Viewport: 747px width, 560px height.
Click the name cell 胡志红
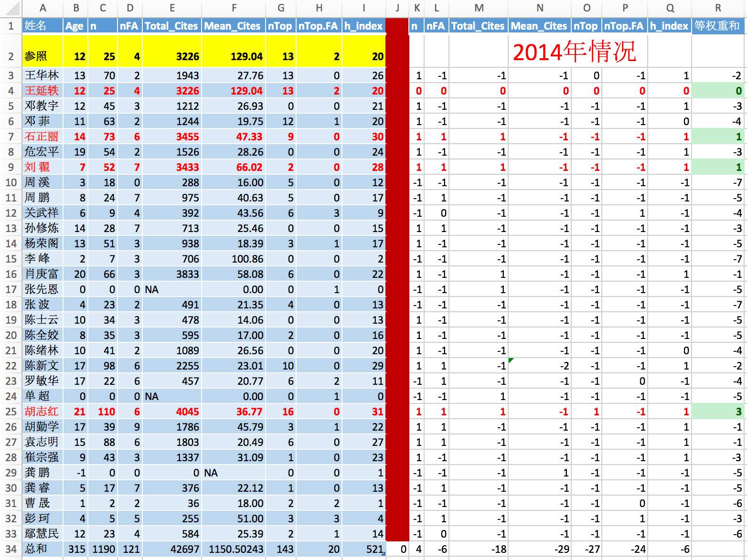pos(43,412)
